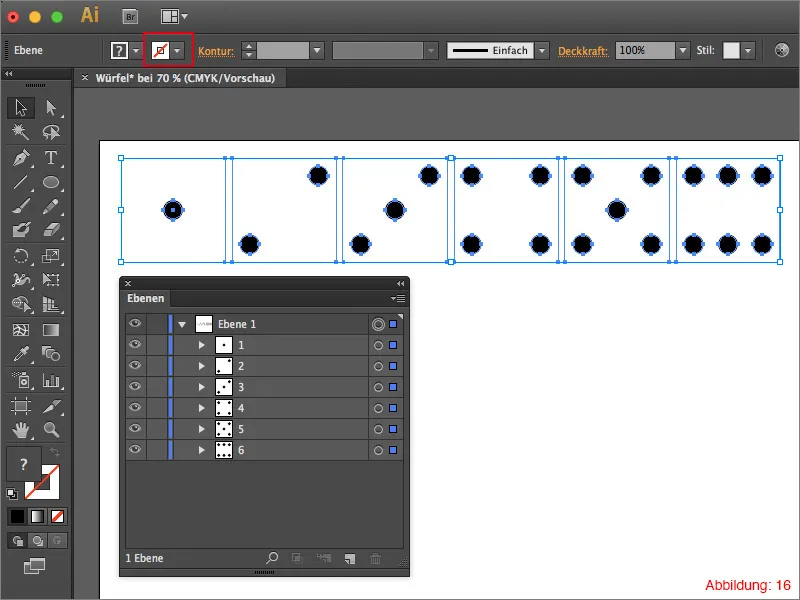Viewport: 800px width, 600px height.
Task: Expand sublayer 6 group
Action: 202,450
